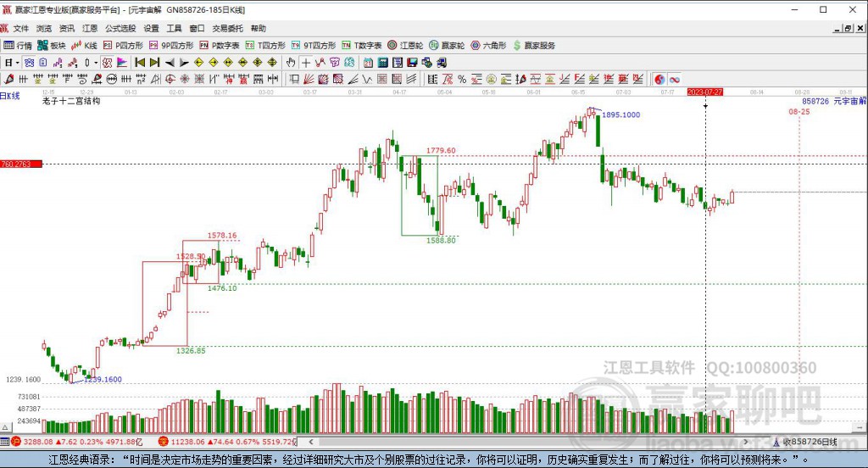Viewport: 868px width, 468px height.
Task: Click the up-triangle button beside volume pane
Action: pyautogui.click(x=6, y=427)
